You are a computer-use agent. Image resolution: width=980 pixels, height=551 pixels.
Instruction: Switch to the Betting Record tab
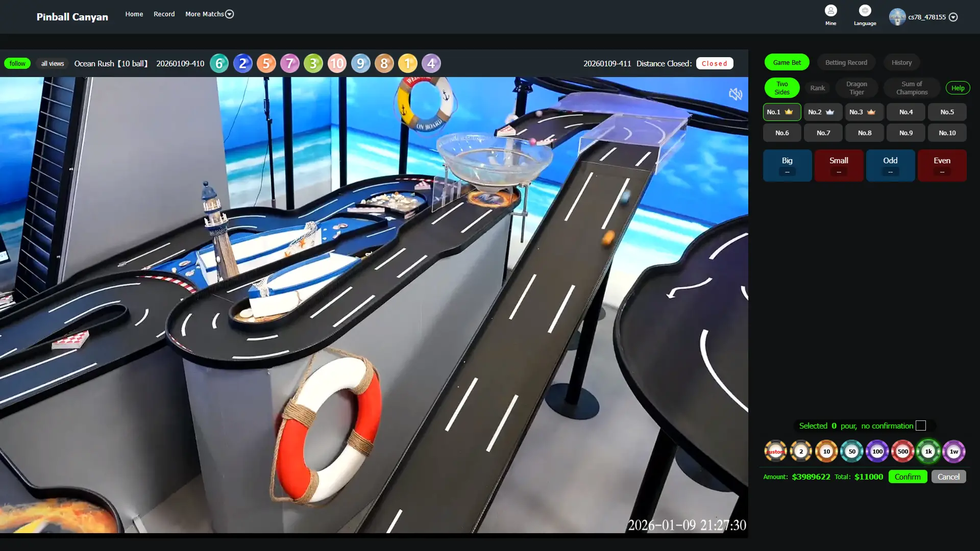[846, 63]
